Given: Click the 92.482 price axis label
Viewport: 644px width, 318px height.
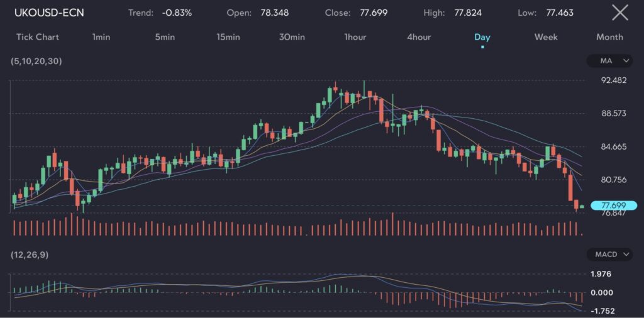Looking at the screenshot, I should pos(614,80).
